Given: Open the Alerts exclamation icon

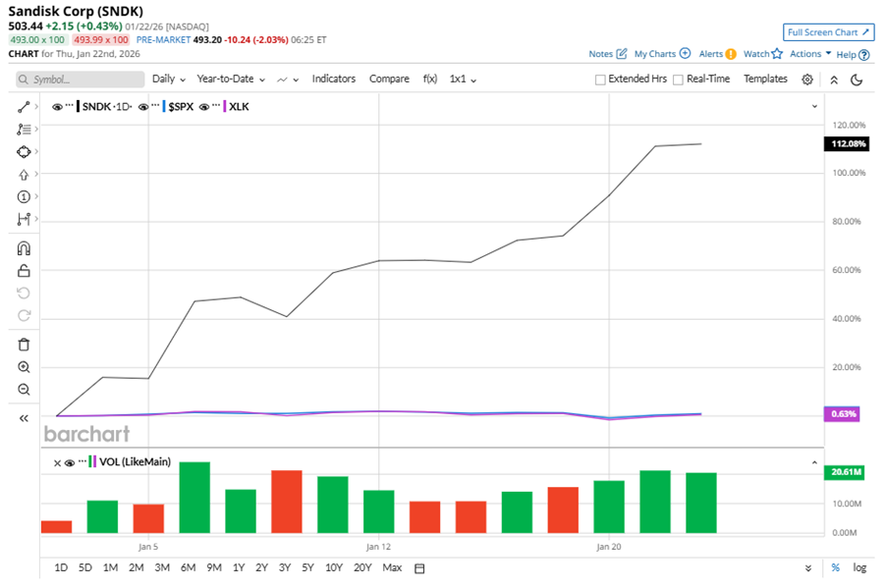Looking at the screenshot, I should click(731, 54).
